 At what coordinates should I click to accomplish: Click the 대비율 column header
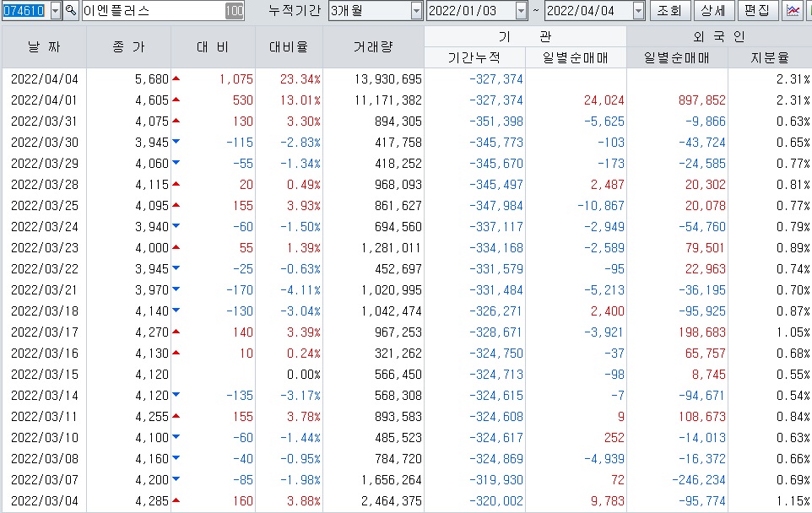(289, 47)
